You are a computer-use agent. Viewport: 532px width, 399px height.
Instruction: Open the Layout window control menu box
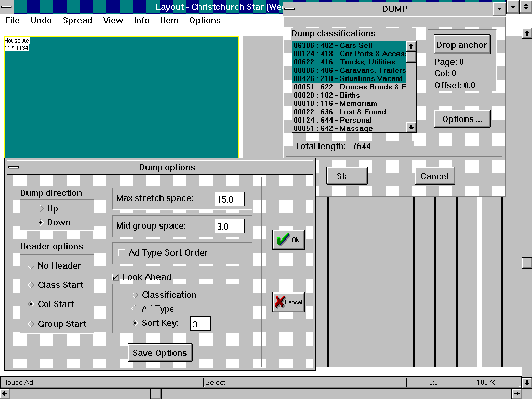pos(6,6)
